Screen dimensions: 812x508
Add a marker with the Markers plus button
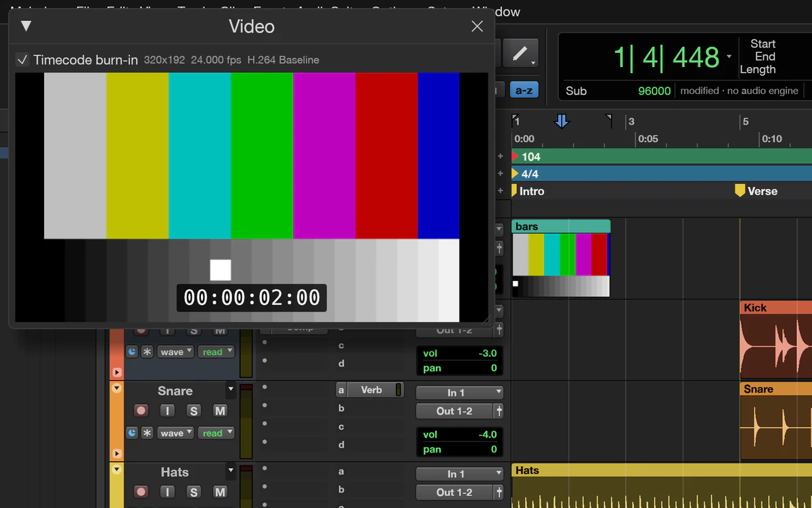[x=501, y=191]
